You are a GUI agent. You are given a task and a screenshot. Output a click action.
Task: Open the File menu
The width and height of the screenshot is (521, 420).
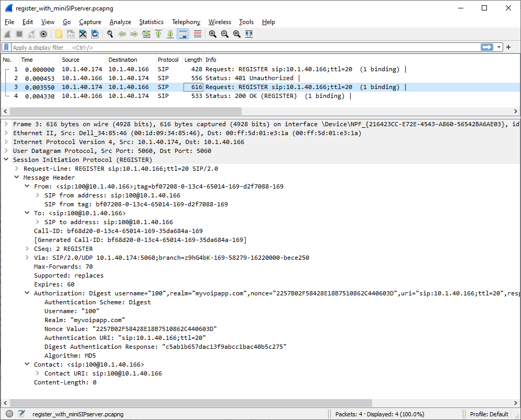(9, 22)
